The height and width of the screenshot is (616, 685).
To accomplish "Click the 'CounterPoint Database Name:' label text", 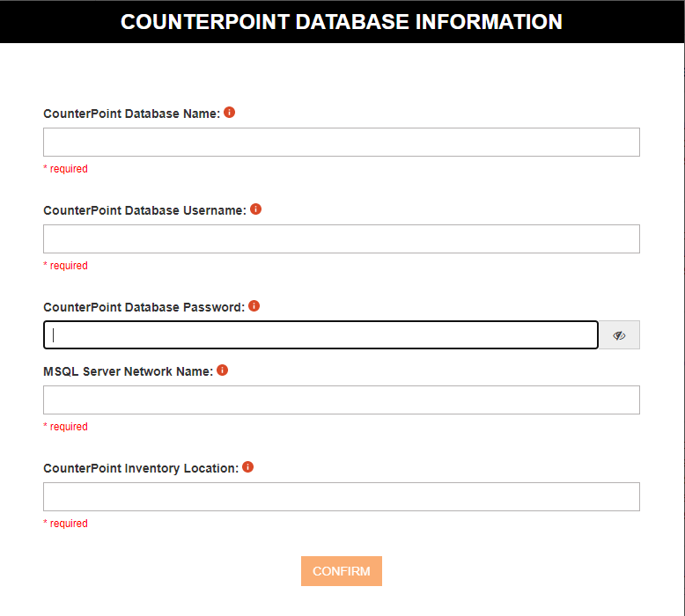I will pyautogui.click(x=132, y=114).
